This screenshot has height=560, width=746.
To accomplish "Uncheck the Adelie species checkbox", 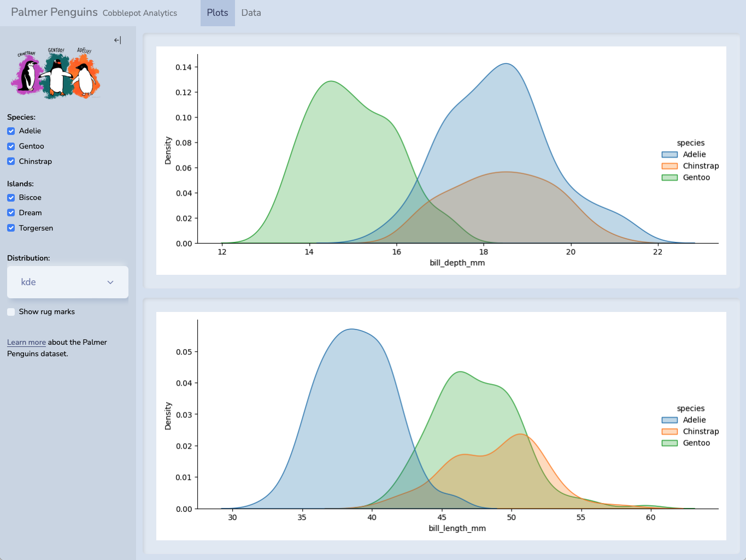I will (11, 131).
